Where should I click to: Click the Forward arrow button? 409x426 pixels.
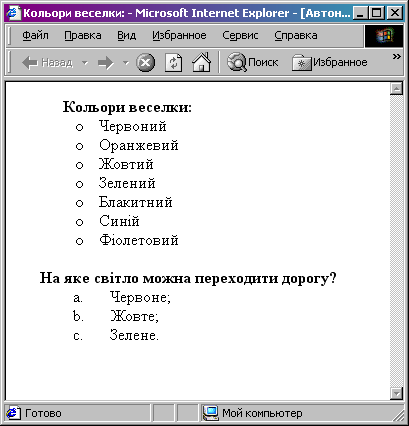coord(106,62)
